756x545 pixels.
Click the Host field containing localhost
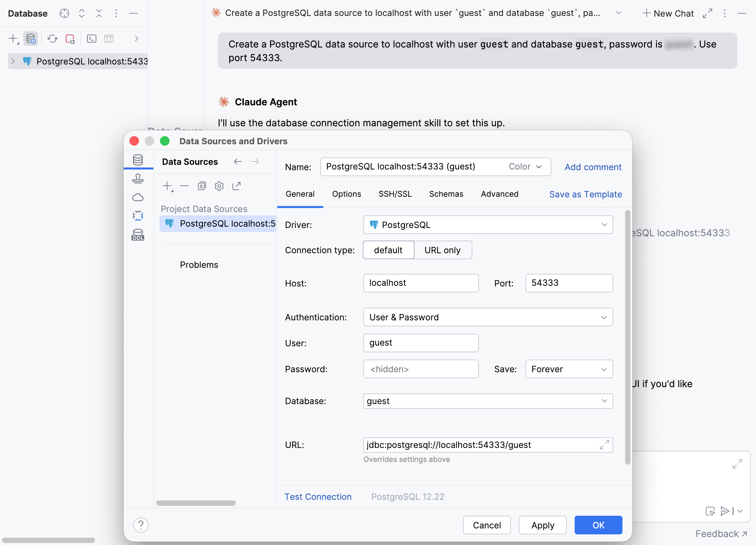(x=421, y=283)
